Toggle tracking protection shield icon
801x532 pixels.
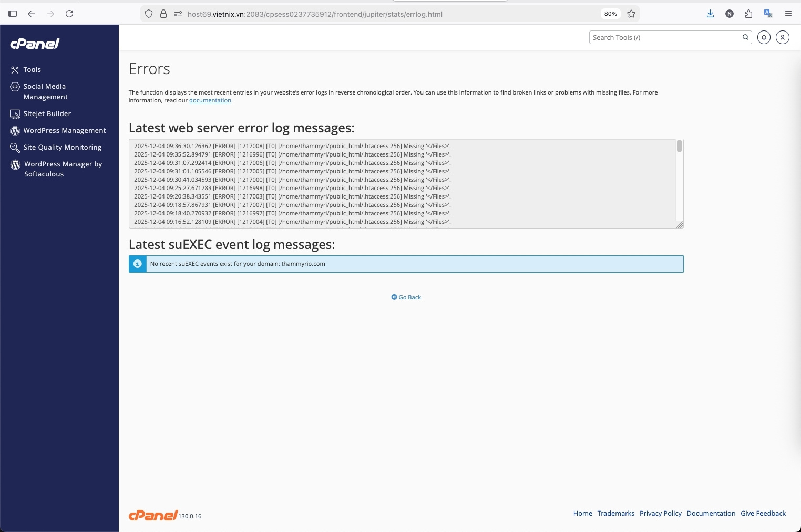[149, 14]
